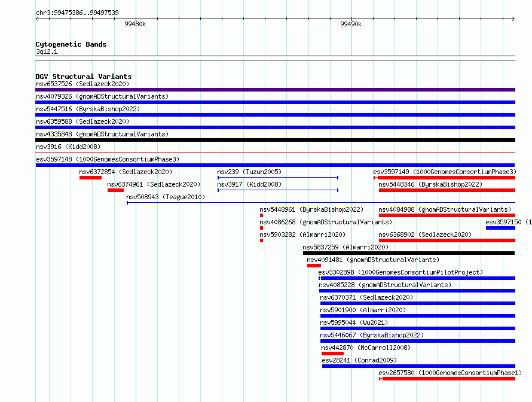Open esv2657580 1000GenomesConsortiumPhase1 label
Image resolution: width=532 pixels, height=402 pixels.
[450, 373]
